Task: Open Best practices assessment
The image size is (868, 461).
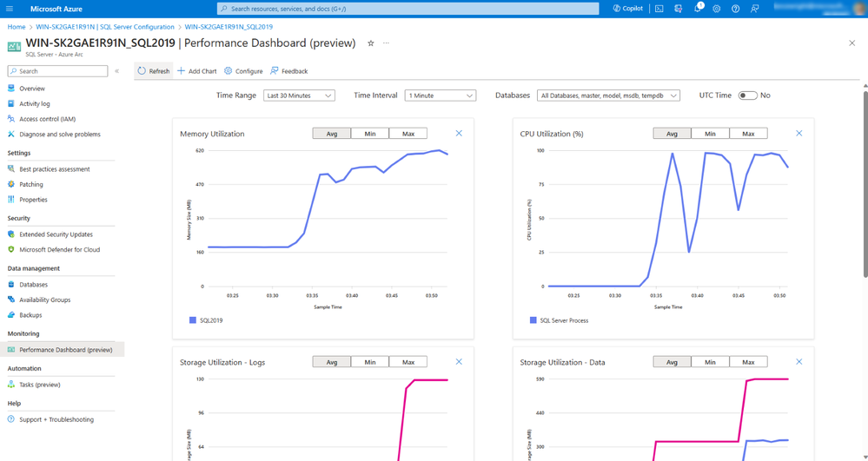Action: click(54, 169)
